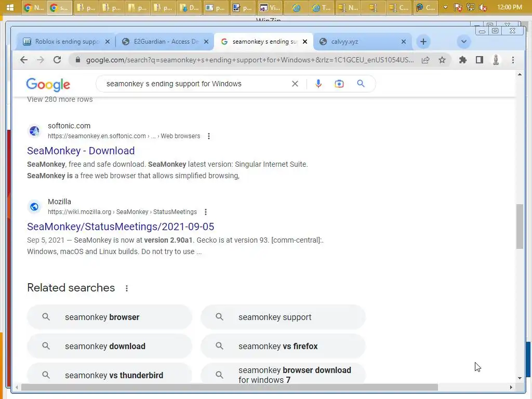532x399 pixels.
Task: Search by image with camera icon
Action: (339, 84)
